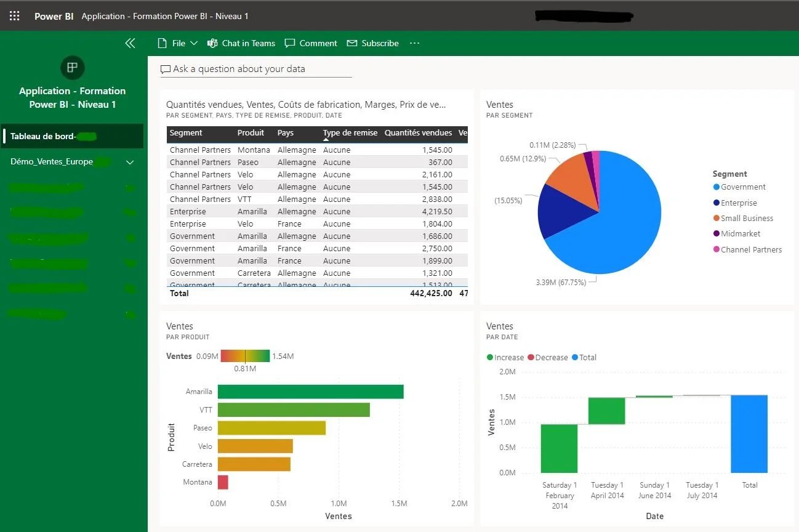Click the Decrease legend marker
The image size is (799, 532).
(x=531, y=358)
